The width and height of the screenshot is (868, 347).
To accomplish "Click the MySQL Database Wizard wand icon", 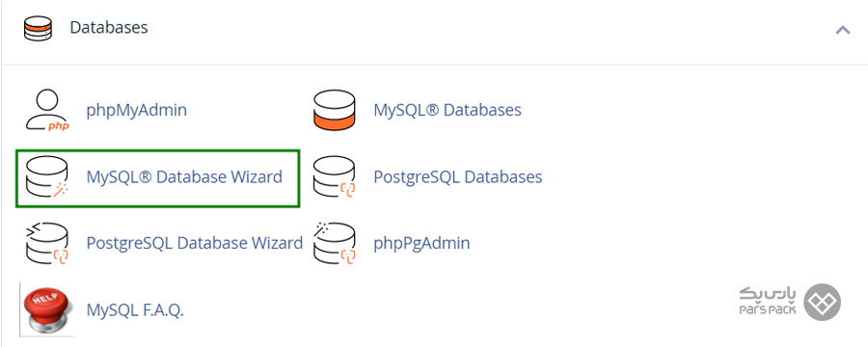I will pyautogui.click(x=47, y=177).
